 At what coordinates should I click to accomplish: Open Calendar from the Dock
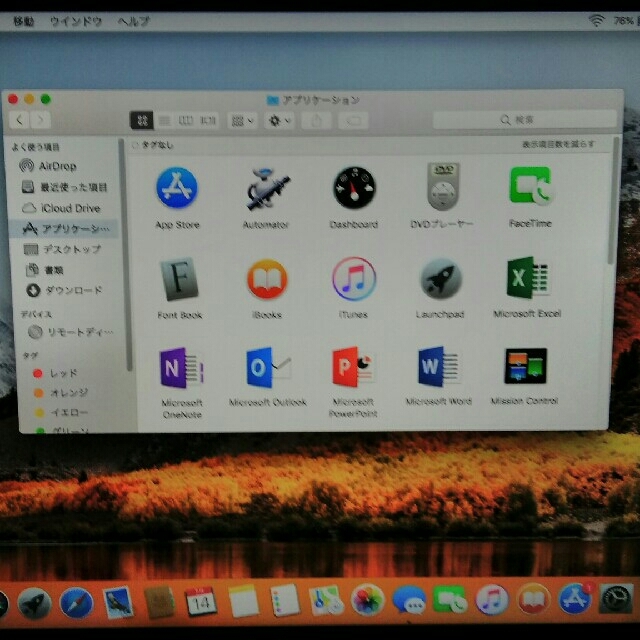coord(201,601)
